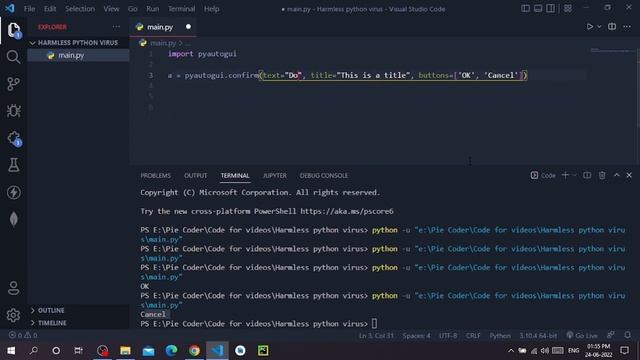Image resolution: width=640 pixels, height=360 pixels.
Task: Kill terminal with trash icon
Action: (602, 175)
